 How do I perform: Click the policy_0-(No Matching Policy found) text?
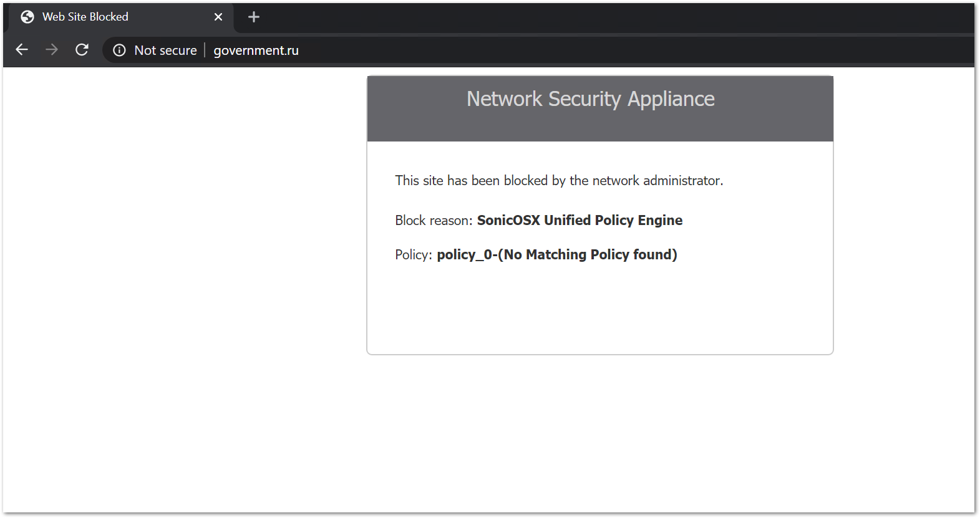pyautogui.click(x=556, y=255)
